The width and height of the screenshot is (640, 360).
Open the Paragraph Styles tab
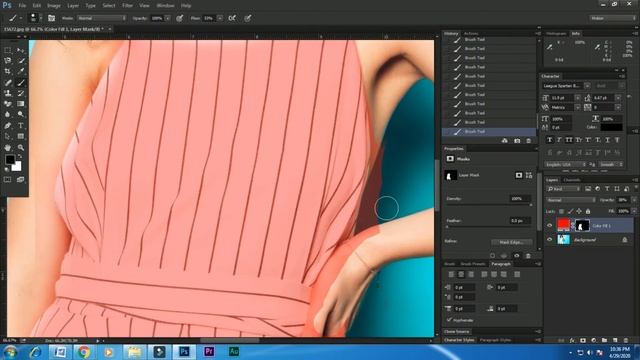(x=495, y=340)
